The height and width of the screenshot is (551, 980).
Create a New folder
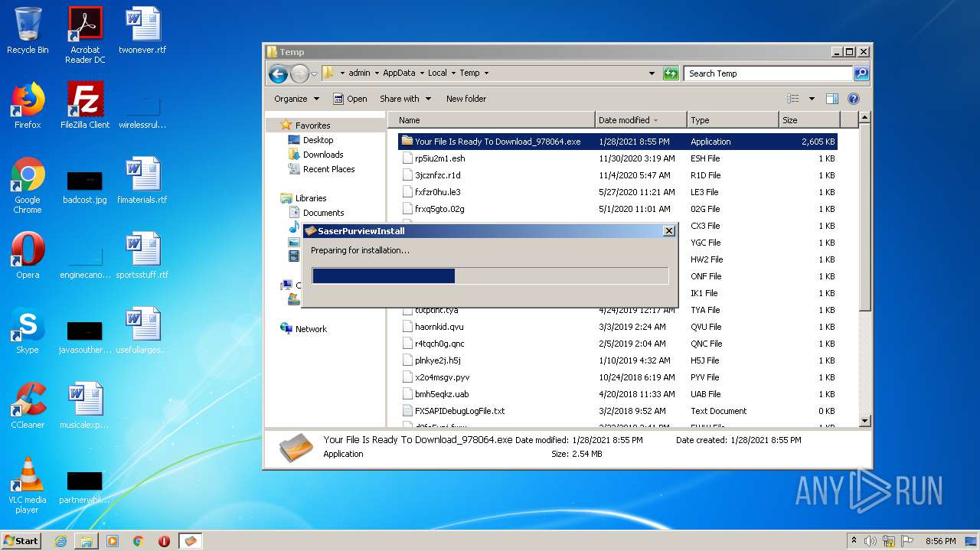click(x=466, y=99)
